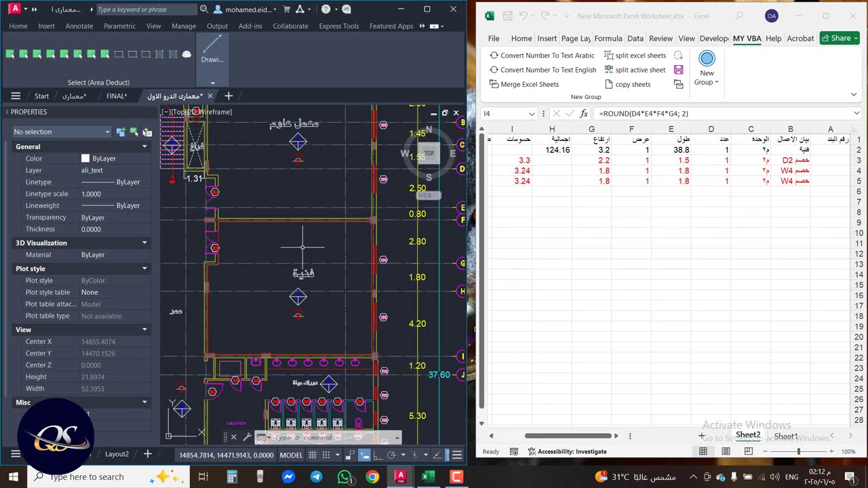Click split excel sheets button
This screenshot has height=488, width=868.
tap(635, 56)
